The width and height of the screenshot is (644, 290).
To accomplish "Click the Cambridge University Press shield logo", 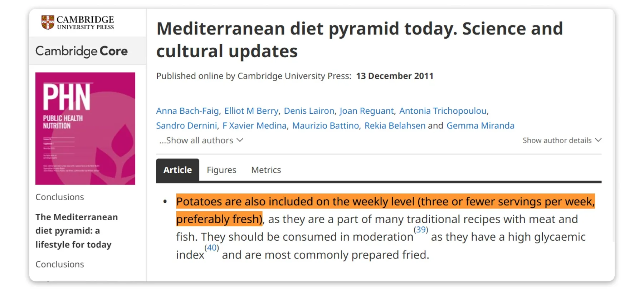I will [48, 22].
